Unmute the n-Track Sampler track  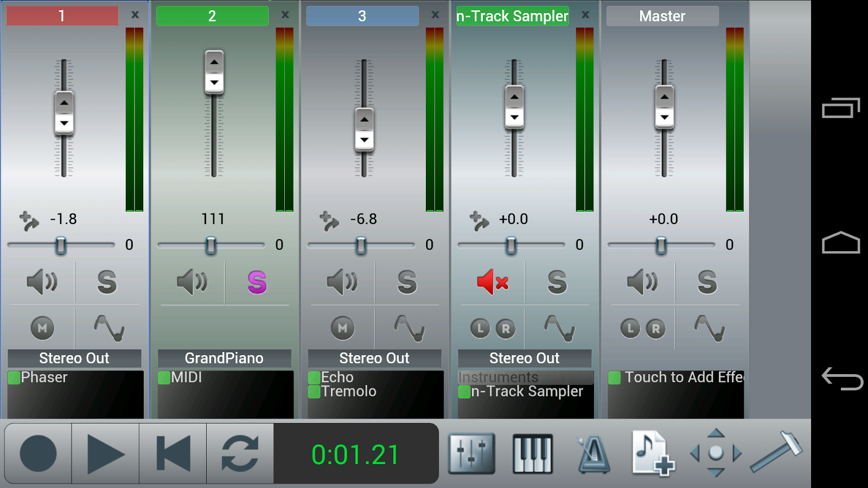(x=493, y=282)
